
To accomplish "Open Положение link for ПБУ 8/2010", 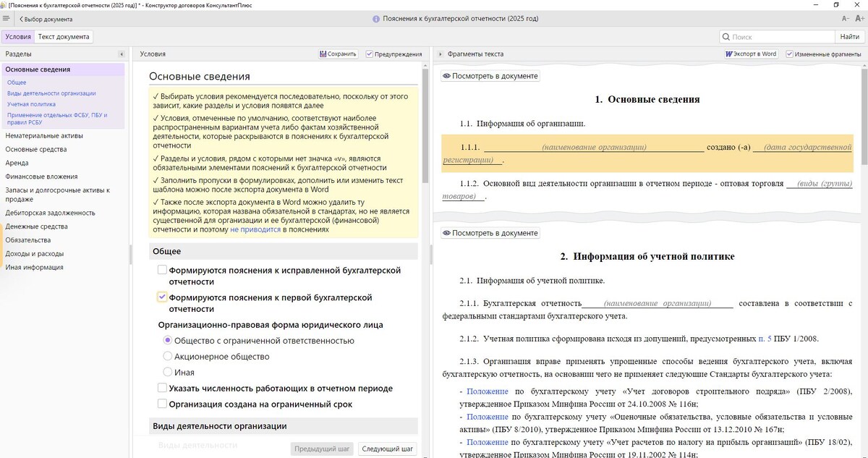I will point(487,417).
